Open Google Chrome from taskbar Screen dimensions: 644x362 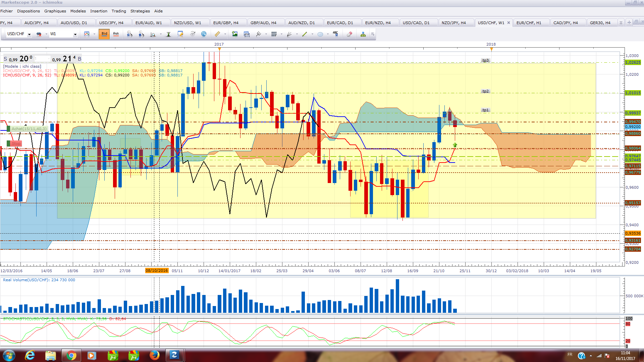coord(71,355)
